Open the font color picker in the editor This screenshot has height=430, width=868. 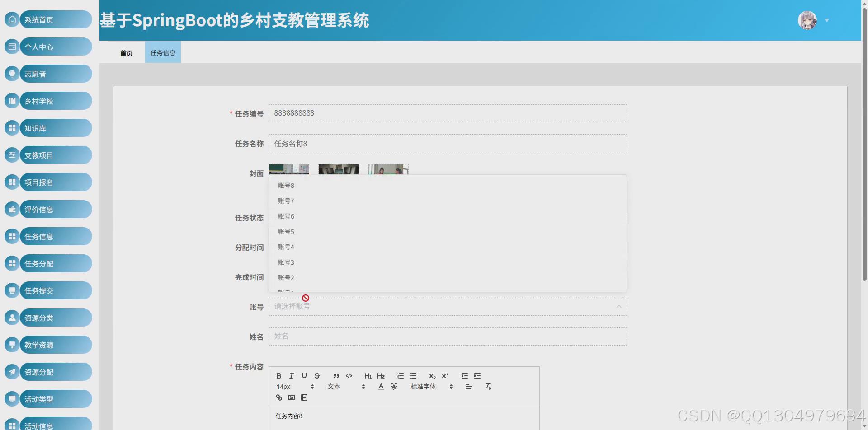[x=380, y=386]
